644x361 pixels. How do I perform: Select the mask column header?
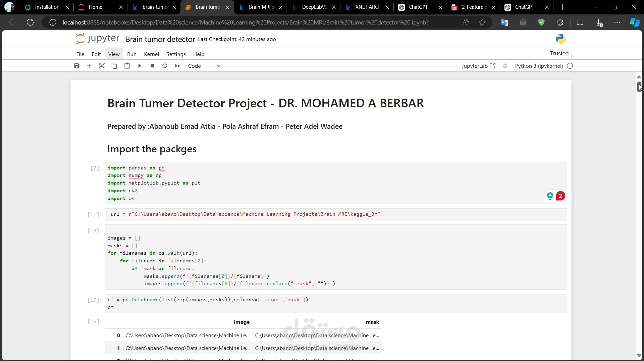tap(372, 322)
